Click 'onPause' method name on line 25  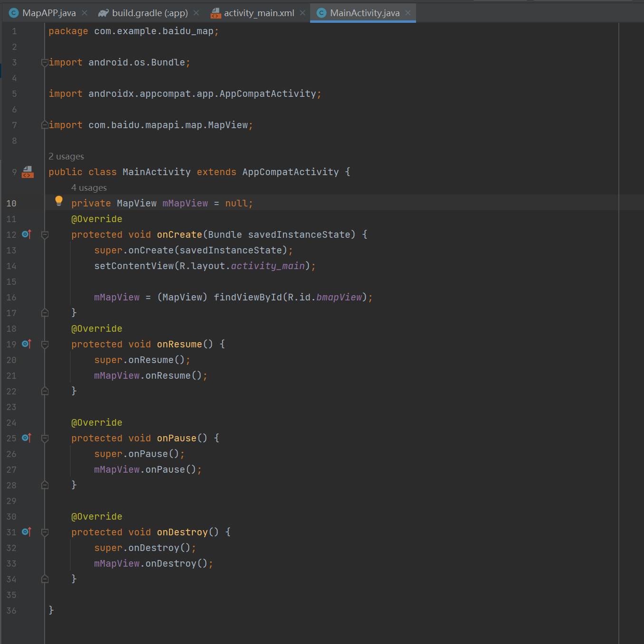[x=177, y=438]
